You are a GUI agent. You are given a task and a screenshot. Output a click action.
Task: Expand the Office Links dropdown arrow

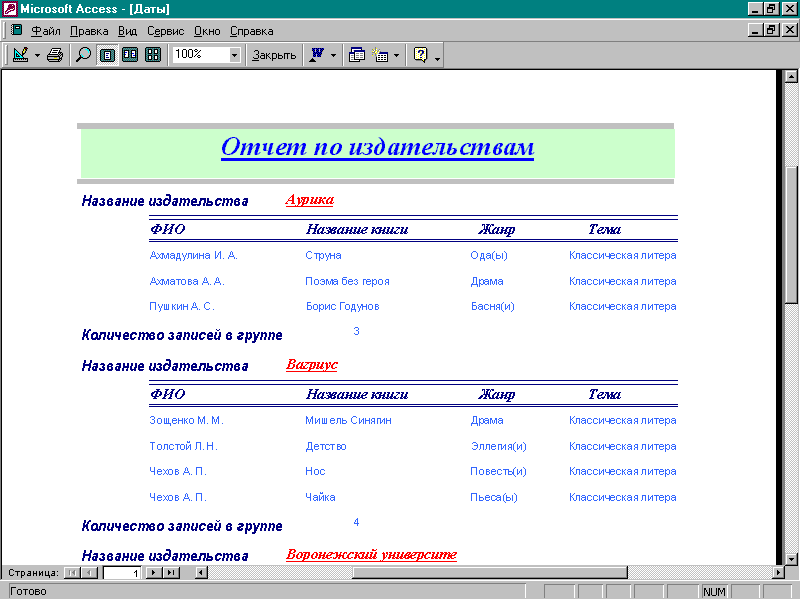coord(333,55)
